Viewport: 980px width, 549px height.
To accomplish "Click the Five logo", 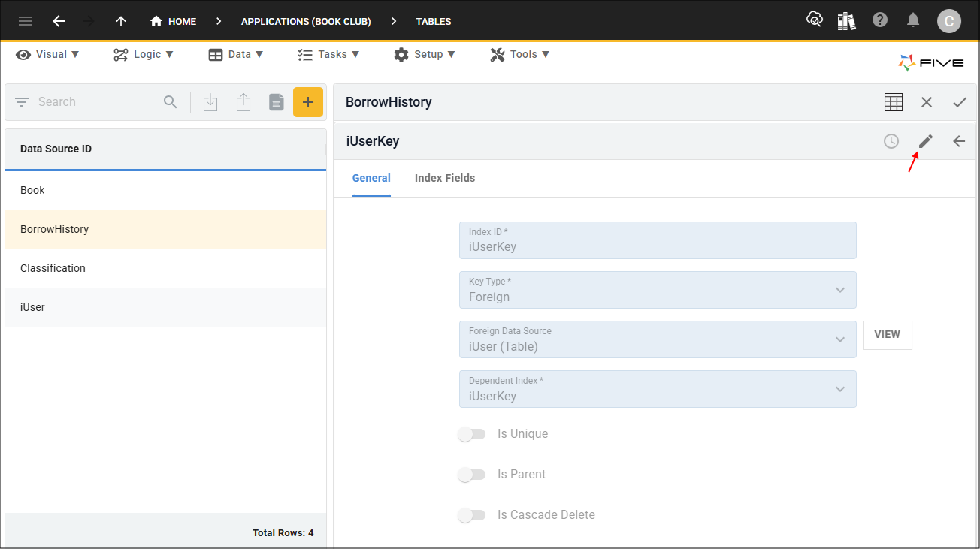I will point(931,63).
